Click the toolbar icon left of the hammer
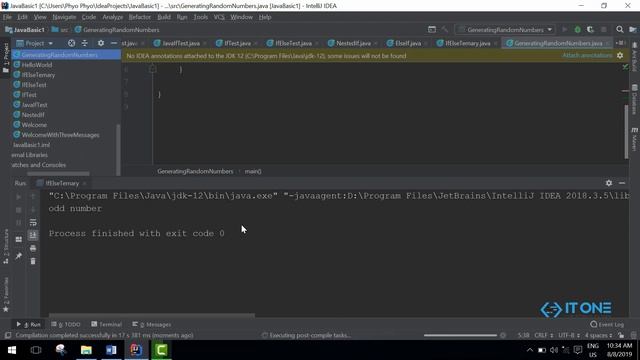 432,30
